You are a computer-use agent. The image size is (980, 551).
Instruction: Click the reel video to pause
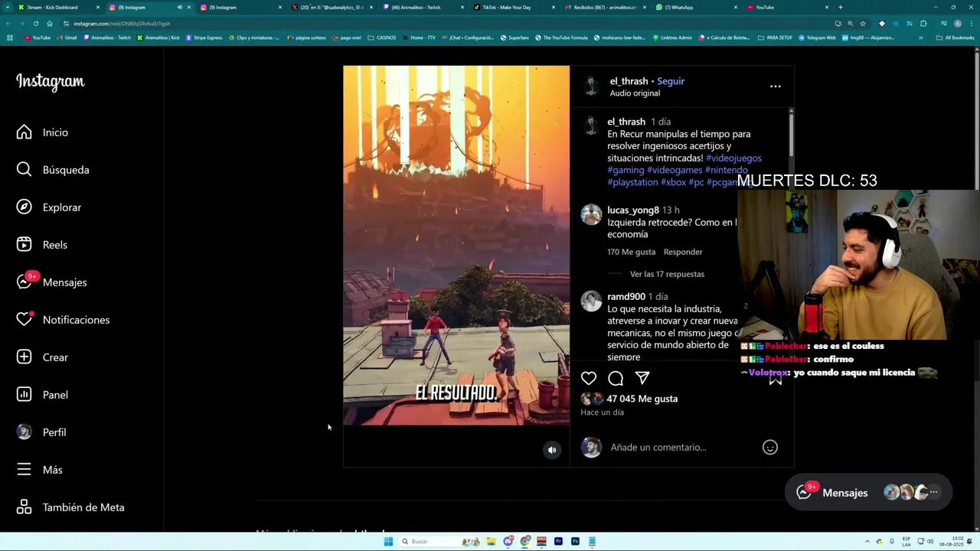(456, 245)
